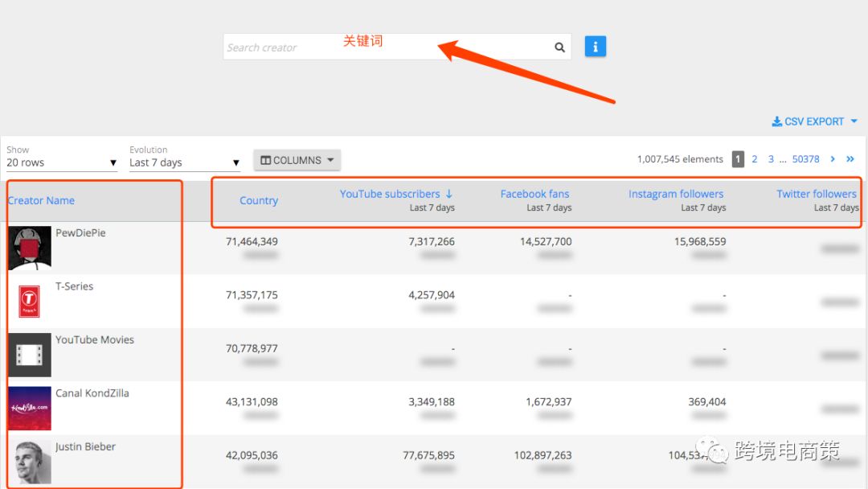Jump to last page with double chevron
The width and height of the screenshot is (868, 489).
(850, 159)
